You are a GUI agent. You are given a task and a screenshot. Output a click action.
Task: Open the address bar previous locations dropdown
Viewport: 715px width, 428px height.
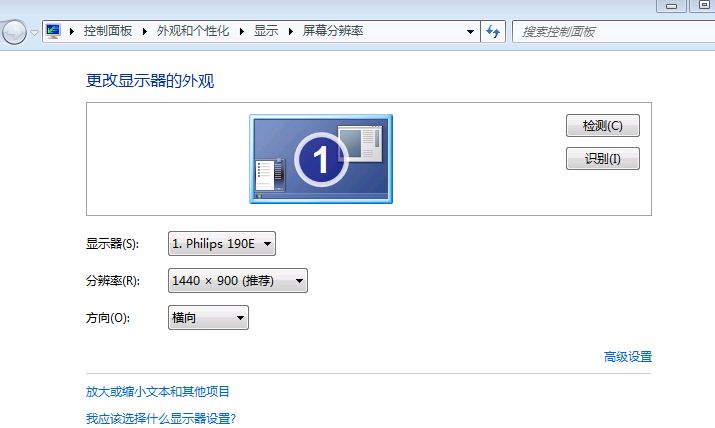pyautogui.click(x=471, y=31)
